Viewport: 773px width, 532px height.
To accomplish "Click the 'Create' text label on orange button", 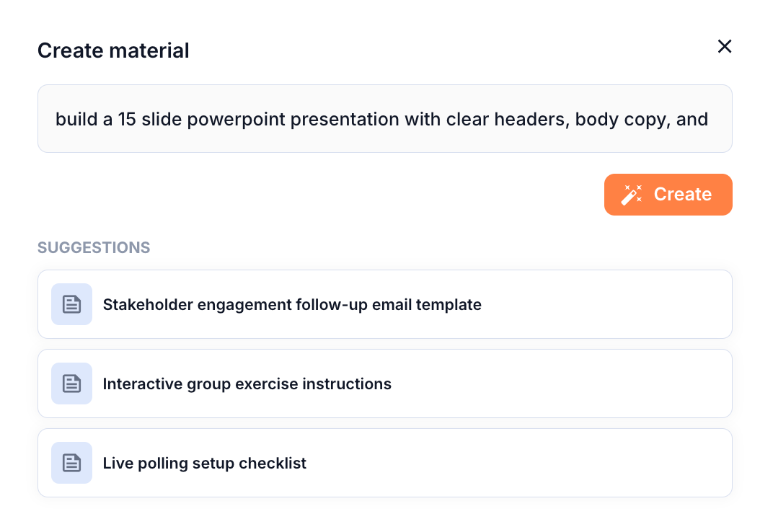I will coord(683,194).
